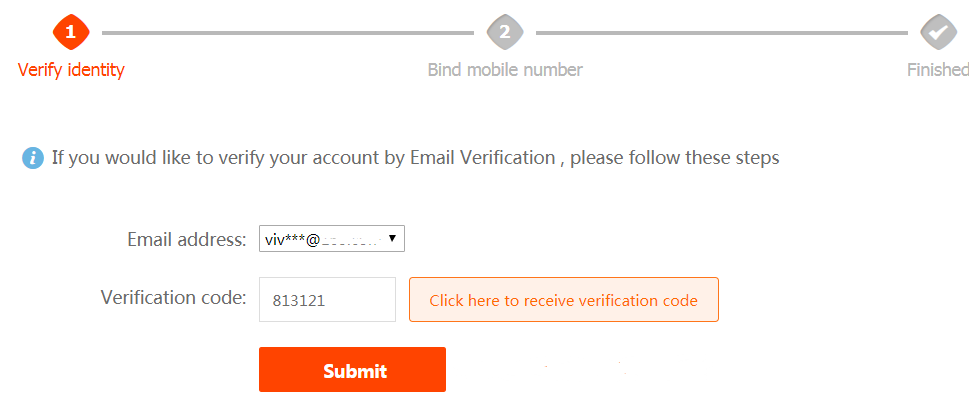Click the grey checkmark Finished step icon
The width and height of the screenshot is (969, 398).
(x=939, y=32)
